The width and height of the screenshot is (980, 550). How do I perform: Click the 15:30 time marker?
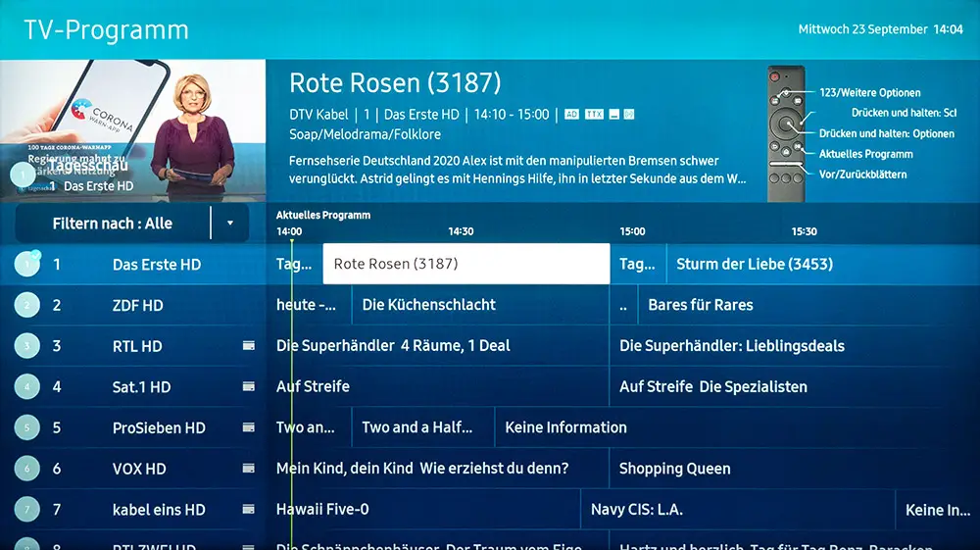click(804, 231)
